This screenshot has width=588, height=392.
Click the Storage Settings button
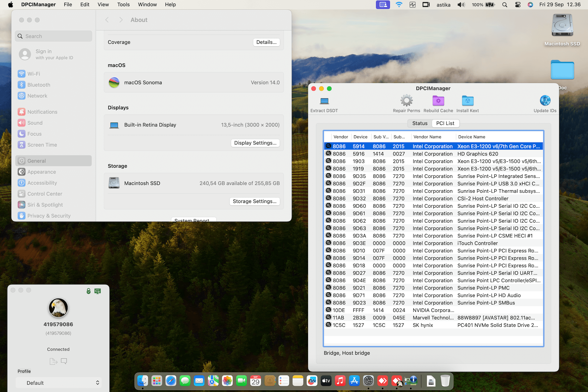tap(254, 201)
